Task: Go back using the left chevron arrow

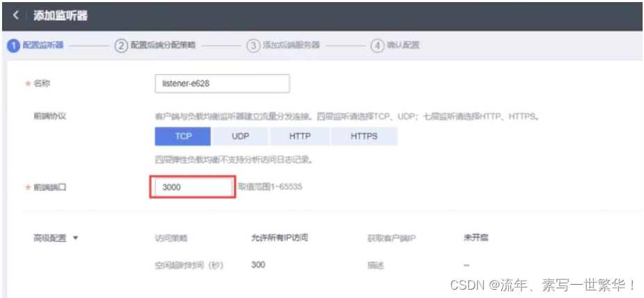Action: (15, 15)
